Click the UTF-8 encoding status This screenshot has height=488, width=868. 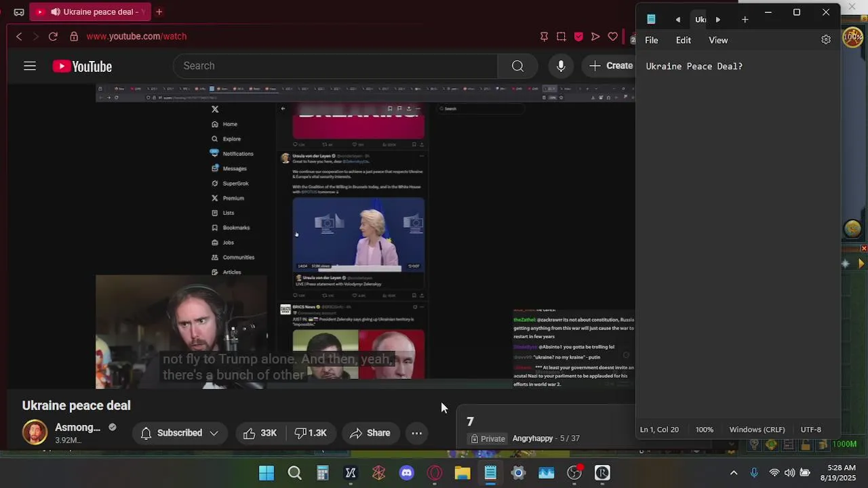tap(811, 430)
